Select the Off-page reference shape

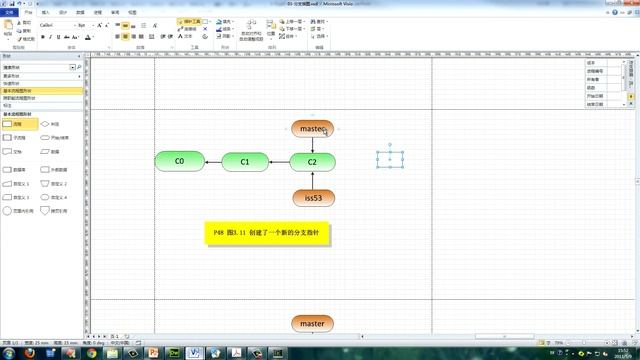54,211
